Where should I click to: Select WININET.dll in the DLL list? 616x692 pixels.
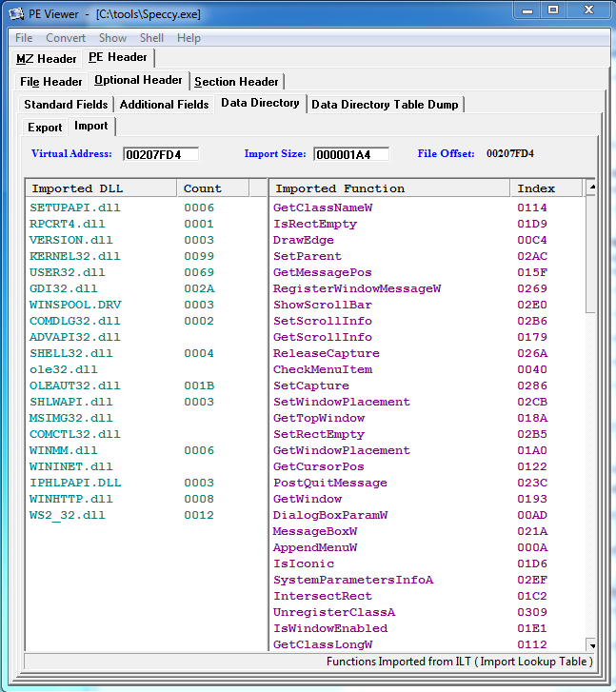tap(71, 466)
